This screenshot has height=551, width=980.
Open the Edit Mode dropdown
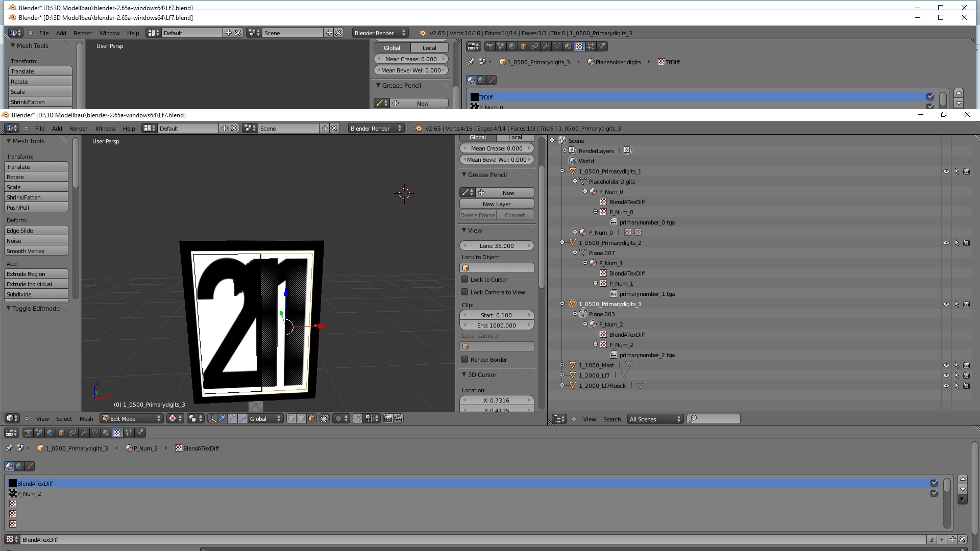[131, 418]
